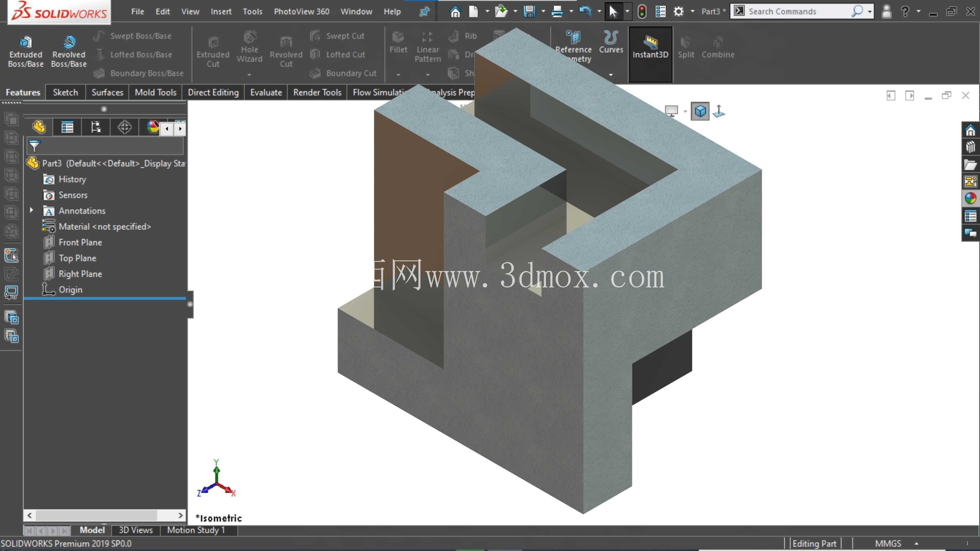The image size is (980, 551).
Task: Toggle Instant3D mode
Action: coord(650,54)
